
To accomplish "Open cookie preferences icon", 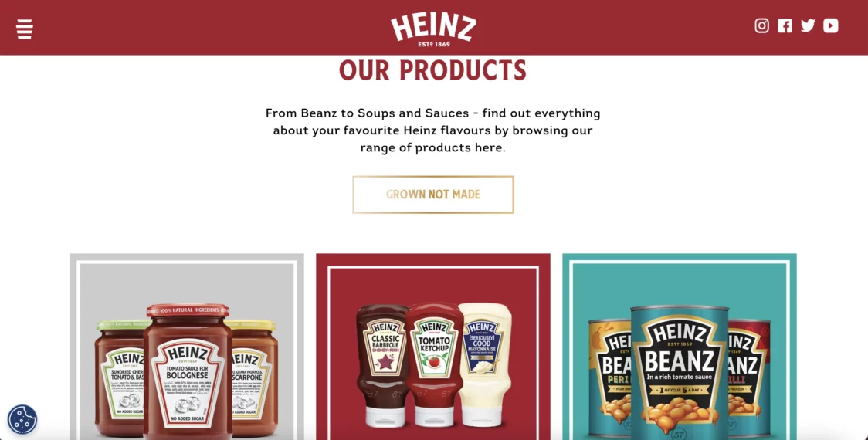I will (x=22, y=419).
